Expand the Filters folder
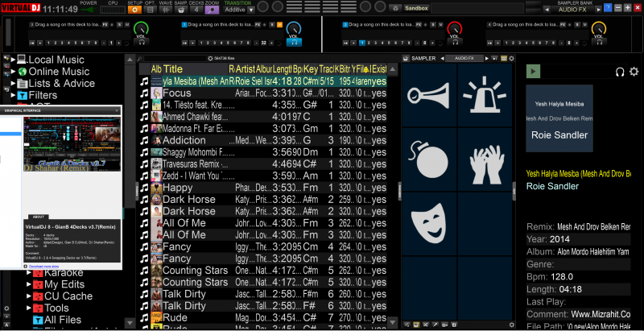Screen dimensions: 644x331 [x=13, y=95]
